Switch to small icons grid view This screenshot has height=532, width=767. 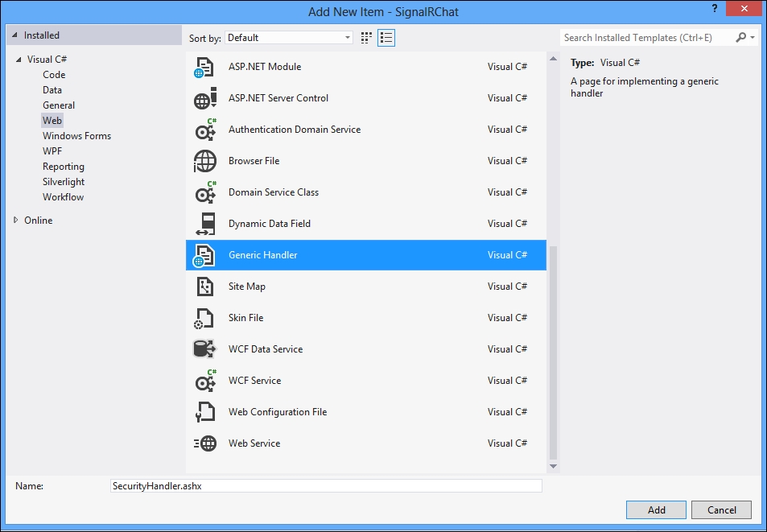[367, 38]
